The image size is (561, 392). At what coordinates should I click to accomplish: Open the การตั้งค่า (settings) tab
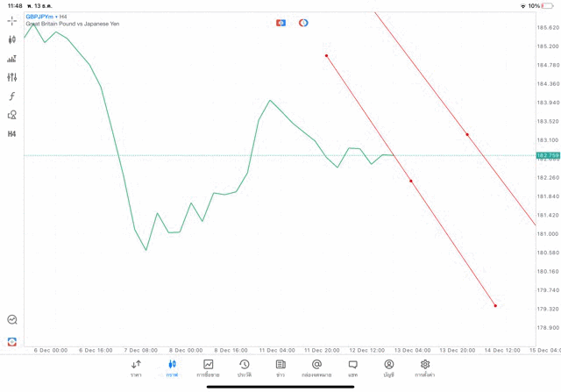[x=425, y=368]
